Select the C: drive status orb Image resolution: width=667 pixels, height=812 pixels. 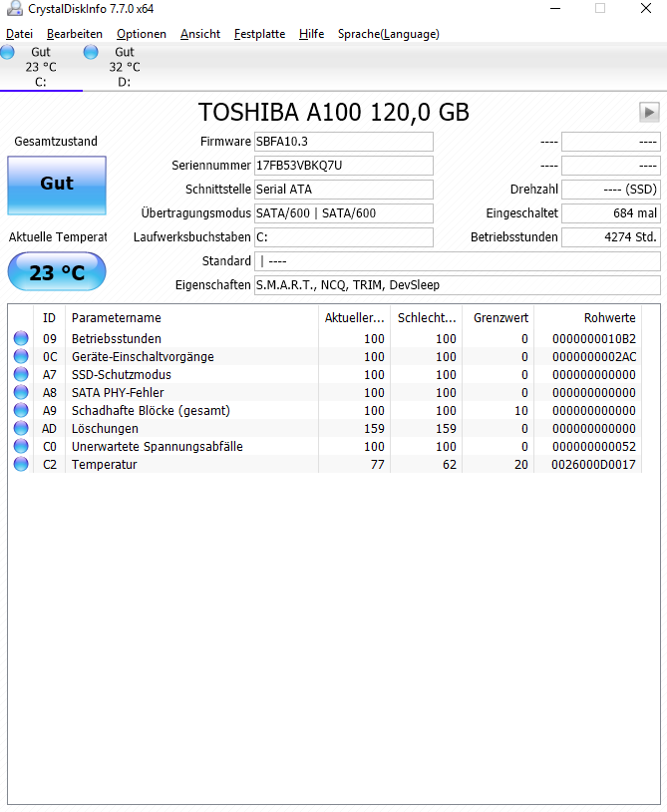7,52
